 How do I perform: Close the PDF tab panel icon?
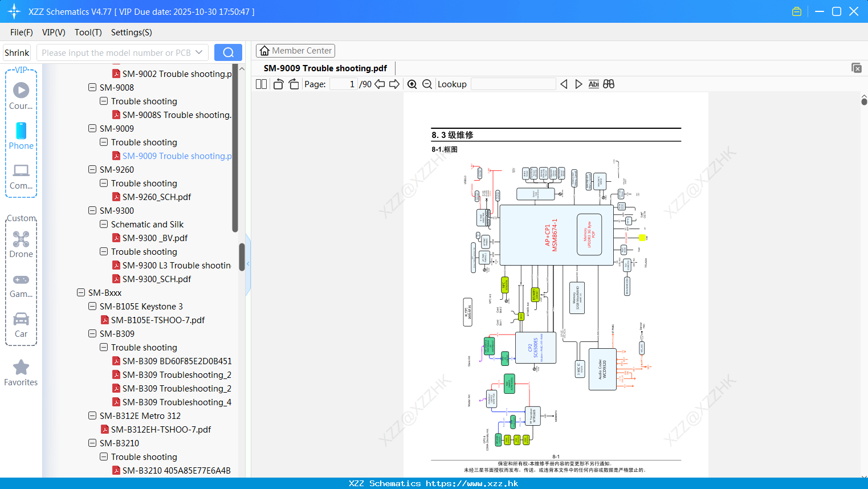pos(857,68)
